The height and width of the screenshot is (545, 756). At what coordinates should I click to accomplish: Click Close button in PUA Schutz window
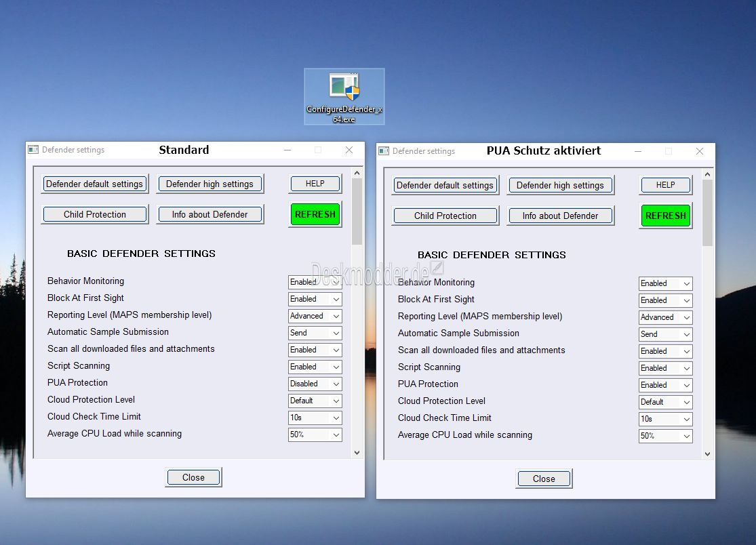(544, 479)
